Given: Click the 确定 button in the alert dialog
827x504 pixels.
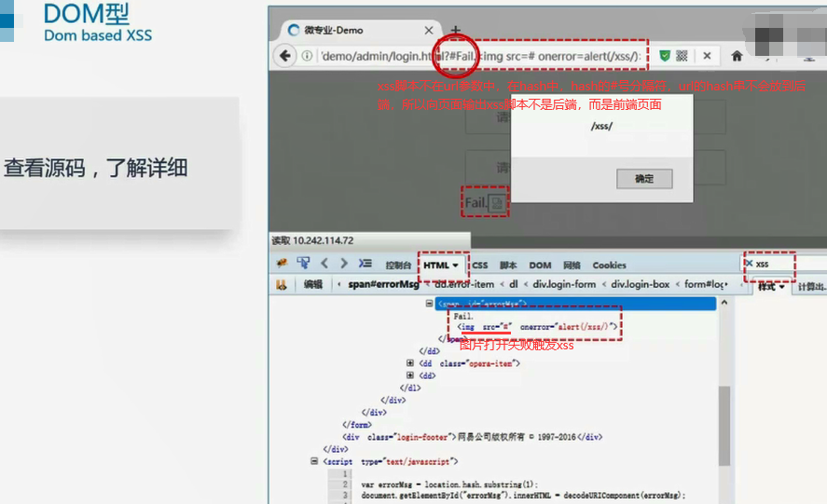Looking at the screenshot, I should (x=644, y=179).
